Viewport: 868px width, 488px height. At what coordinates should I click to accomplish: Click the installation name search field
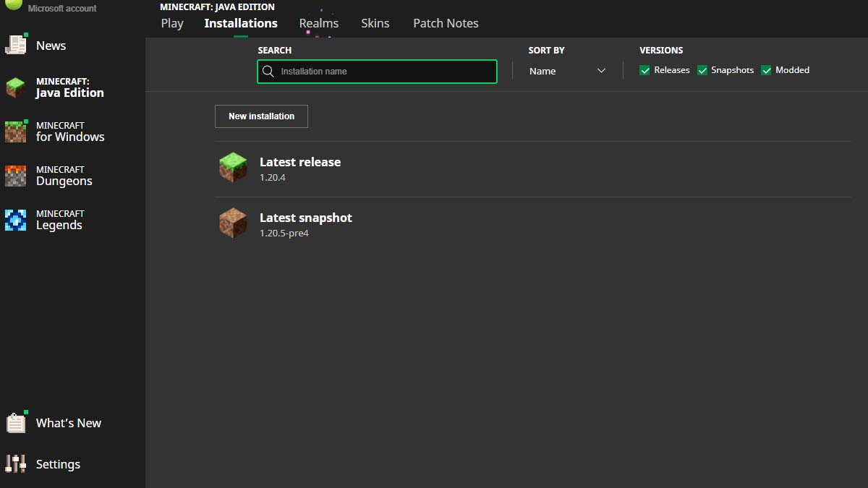pos(376,71)
